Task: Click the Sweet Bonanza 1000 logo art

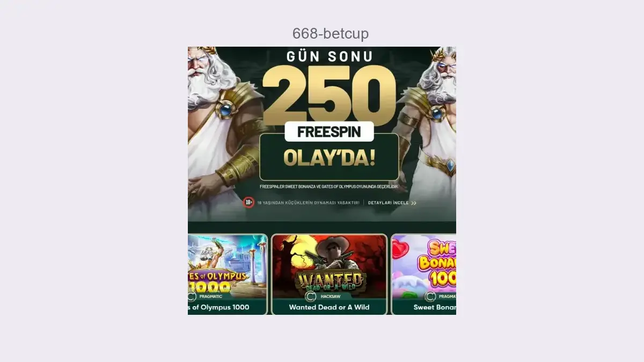Action: coord(437,264)
